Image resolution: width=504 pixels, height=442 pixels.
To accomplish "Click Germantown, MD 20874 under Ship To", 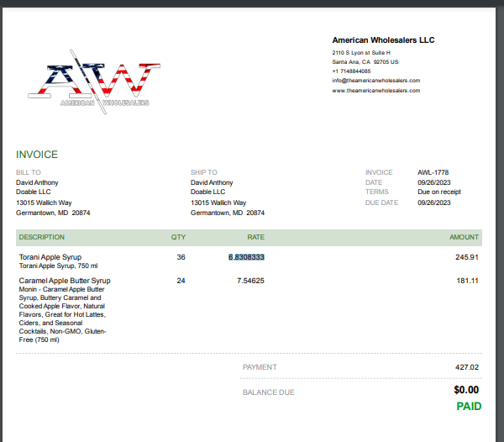I will (x=228, y=213).
